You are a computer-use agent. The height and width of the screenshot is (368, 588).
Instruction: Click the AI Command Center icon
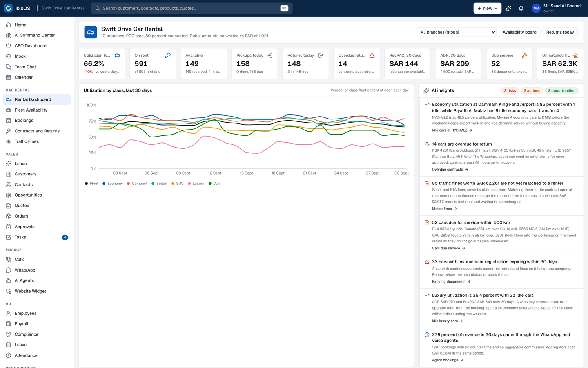(8, 35)
